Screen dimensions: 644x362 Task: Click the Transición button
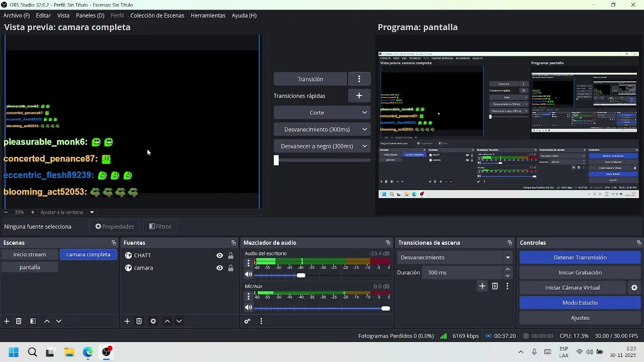(x=310, y=79)
